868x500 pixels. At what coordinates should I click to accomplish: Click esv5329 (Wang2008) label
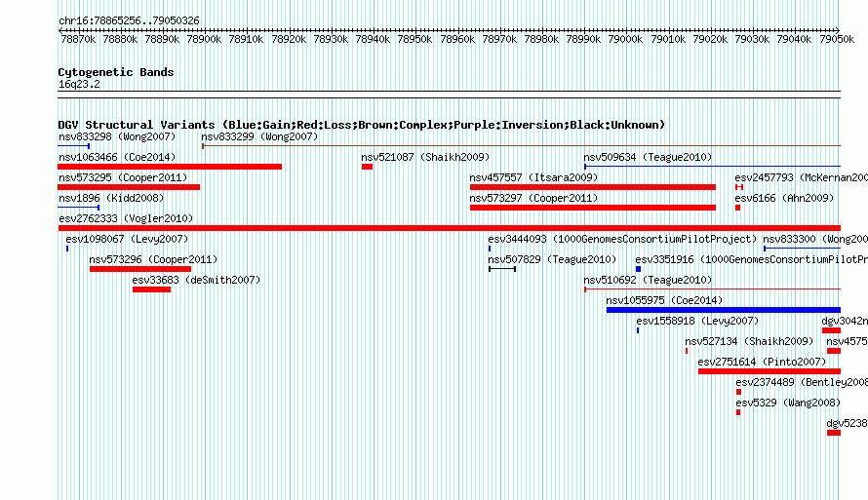click(x=788, y=403)
